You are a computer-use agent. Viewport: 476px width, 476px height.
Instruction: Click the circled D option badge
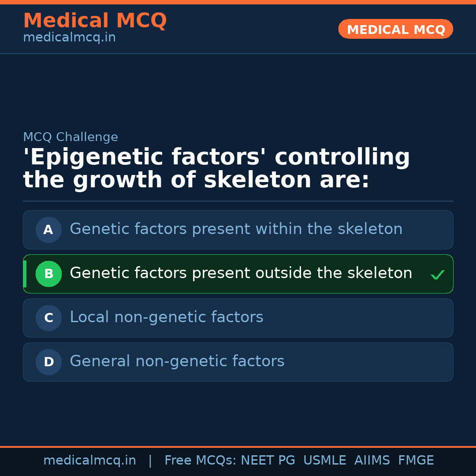[x=48, y=362]
